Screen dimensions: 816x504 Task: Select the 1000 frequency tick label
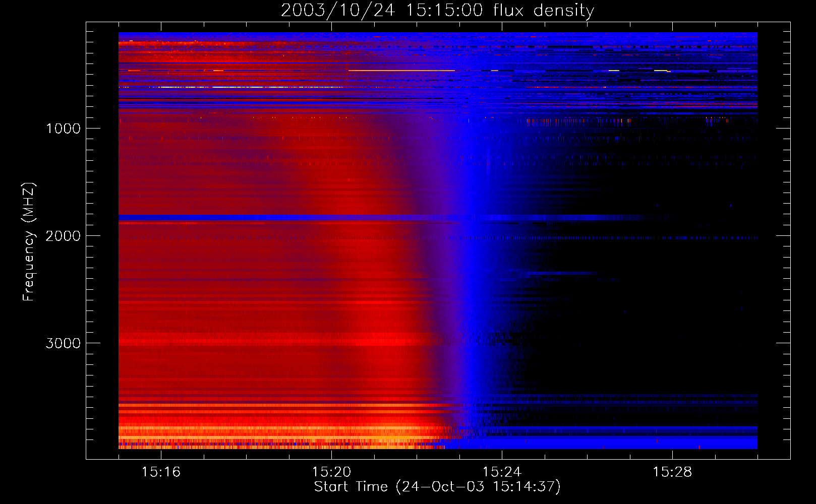[x=63, y=129]
